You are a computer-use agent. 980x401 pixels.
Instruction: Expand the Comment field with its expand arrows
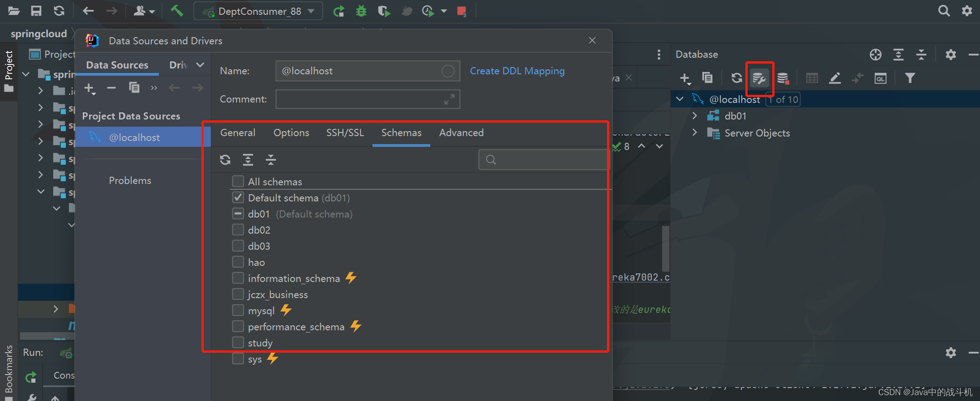[449, 99]
